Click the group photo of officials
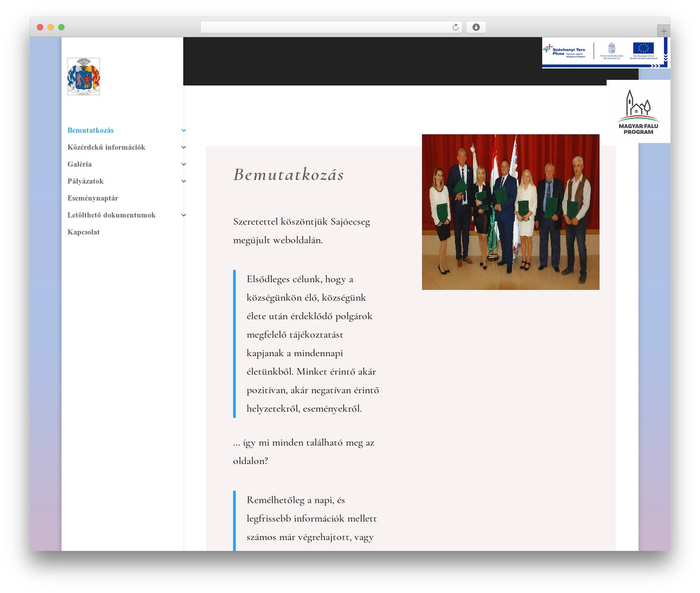Screen dimensions: 700x593 pos(511,212)
